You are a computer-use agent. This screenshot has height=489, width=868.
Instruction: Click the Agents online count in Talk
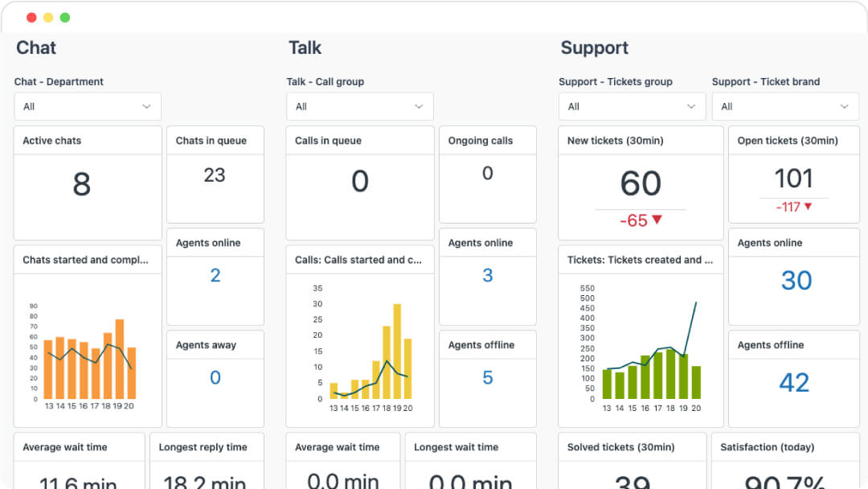[x=487, y=275]
